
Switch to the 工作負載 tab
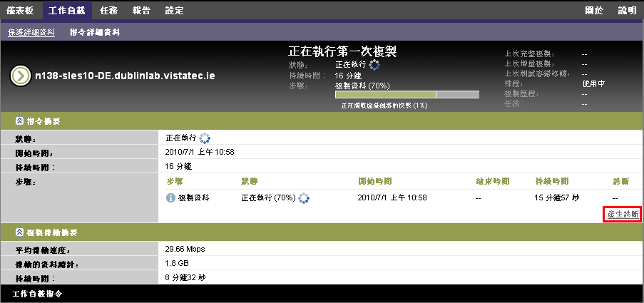point(67,11)
